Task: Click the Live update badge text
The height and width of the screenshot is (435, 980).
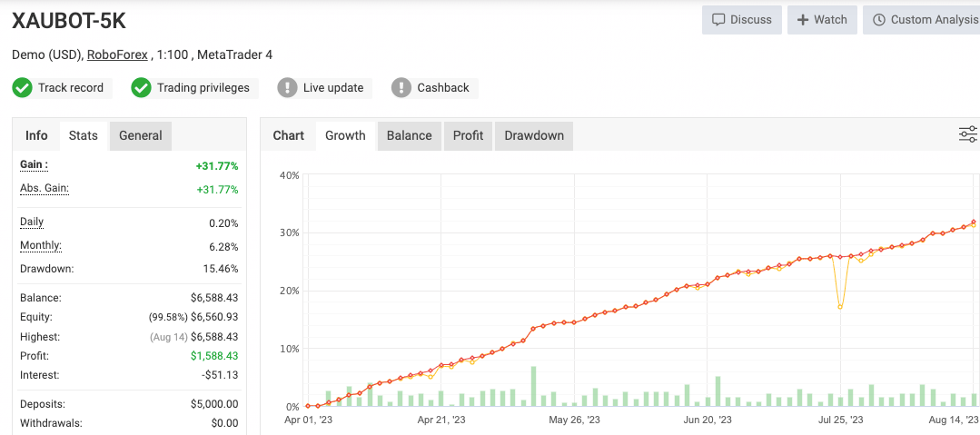Action: click(333, 88)
